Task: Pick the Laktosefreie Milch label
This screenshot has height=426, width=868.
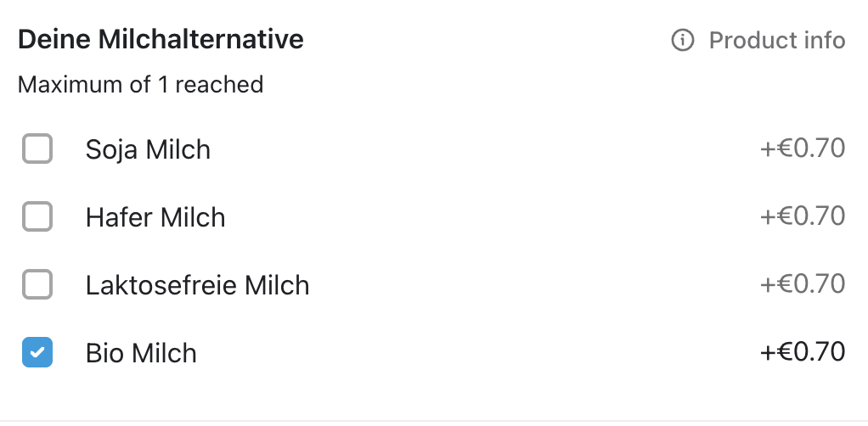Action: point(197,285)
